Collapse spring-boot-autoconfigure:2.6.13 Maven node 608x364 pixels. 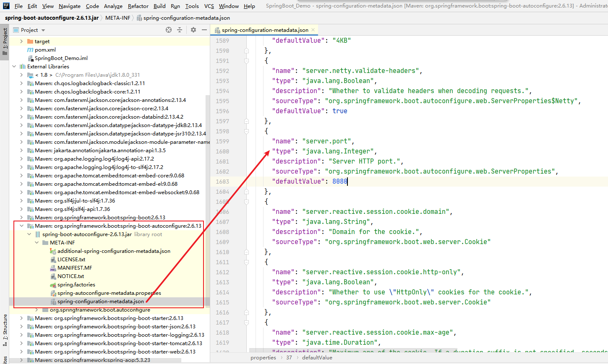pyautogui.click(x=21, y=226)
